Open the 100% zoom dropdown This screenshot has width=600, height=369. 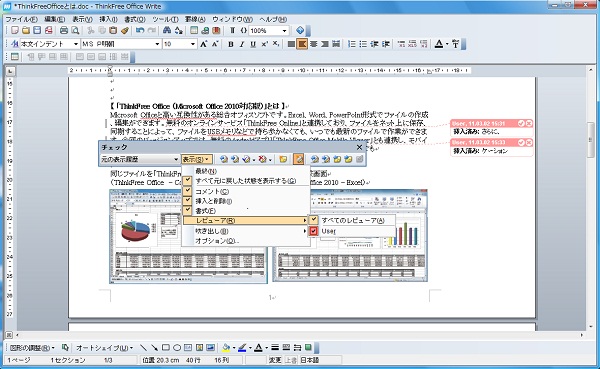pyautogui.click(x=285, y=30)
